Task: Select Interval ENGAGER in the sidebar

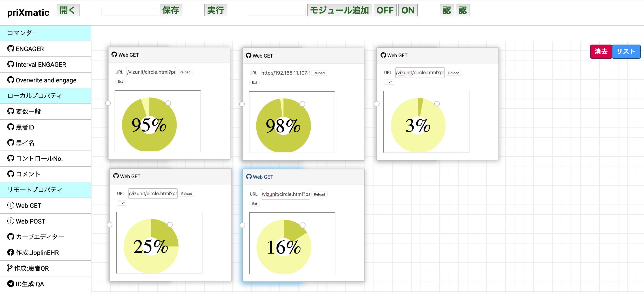Action: [45, 65]
